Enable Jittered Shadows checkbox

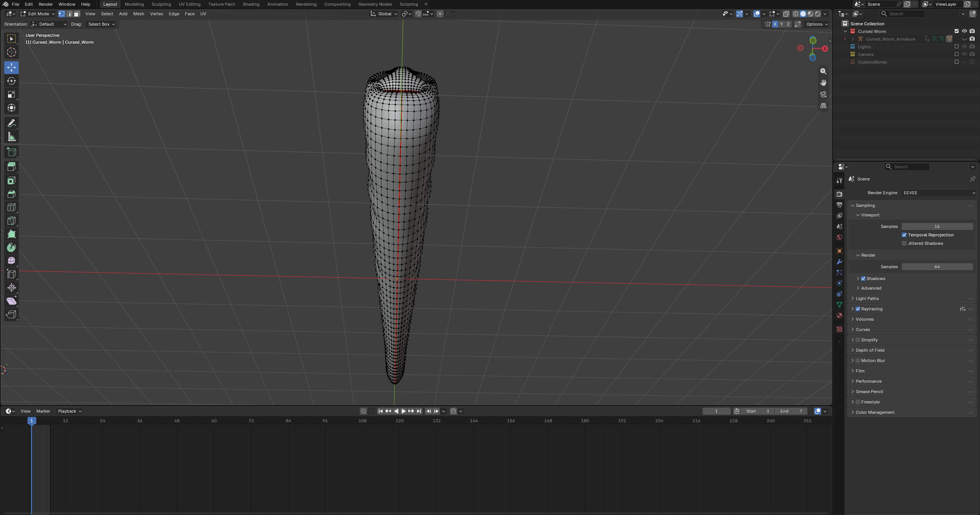[x=904, y=243]
